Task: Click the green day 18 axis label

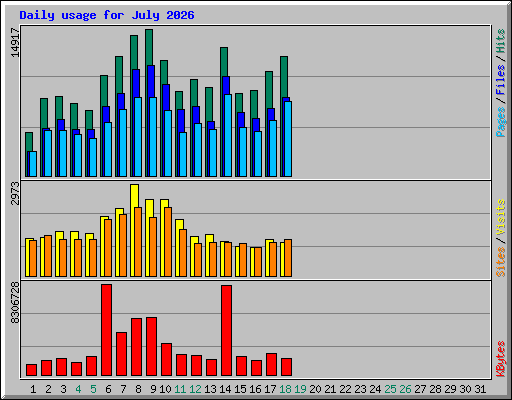Action: (285, 389)
